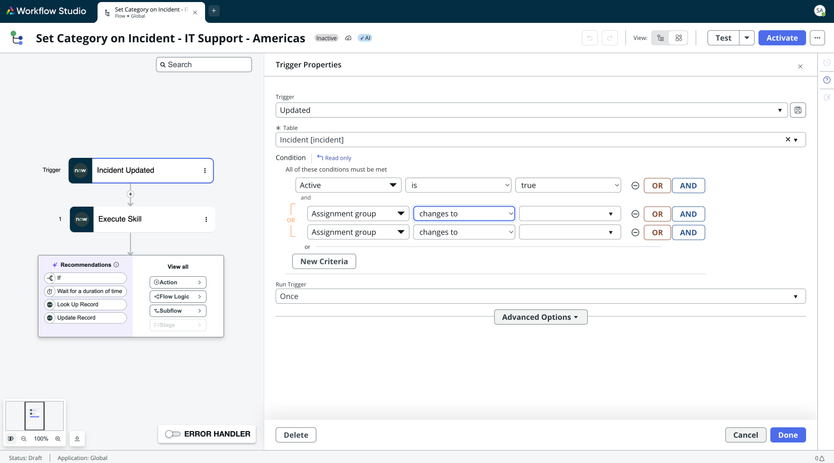Open the Advanced Options expander
Image resolution: width=834 pixels, height=463 pixels.
click(540, 317)
